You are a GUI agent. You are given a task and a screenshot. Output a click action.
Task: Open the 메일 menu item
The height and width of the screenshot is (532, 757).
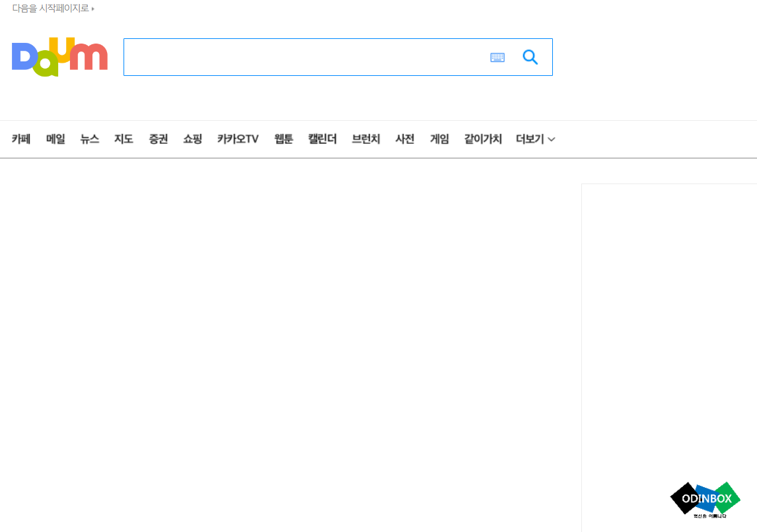click(55, 139)
